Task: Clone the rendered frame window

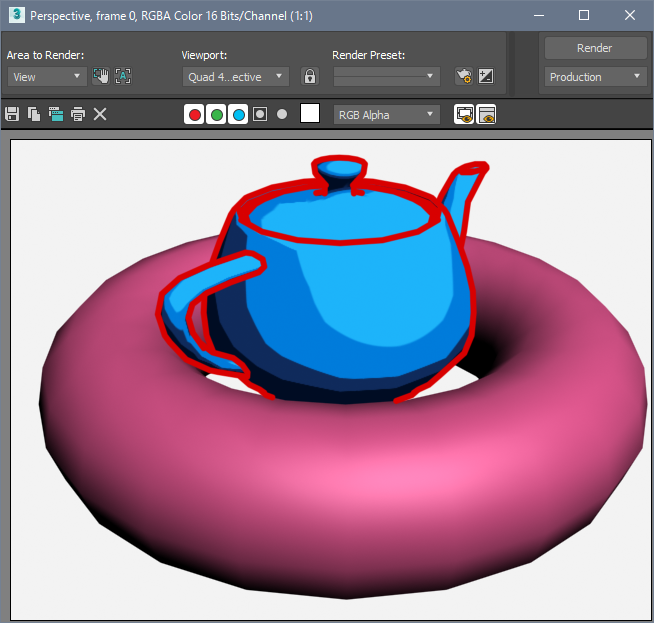Action: [56, 115]
